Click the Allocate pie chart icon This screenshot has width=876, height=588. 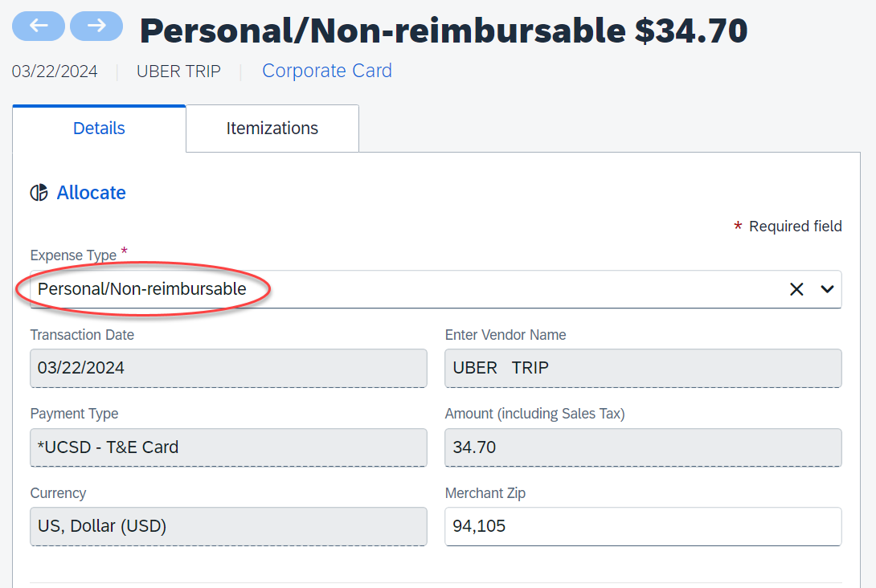coord(39,193)
